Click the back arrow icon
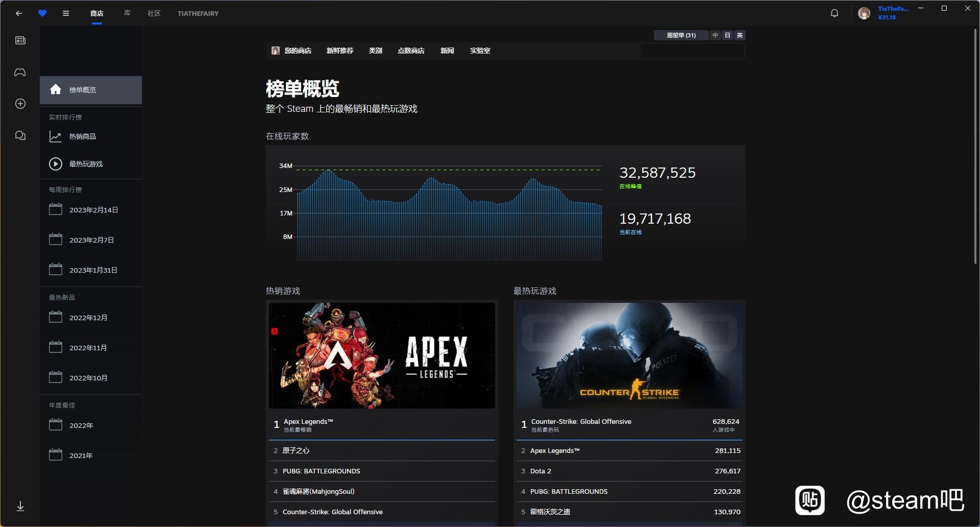Screen dimensions: 980x527 [x=19, y=14]
